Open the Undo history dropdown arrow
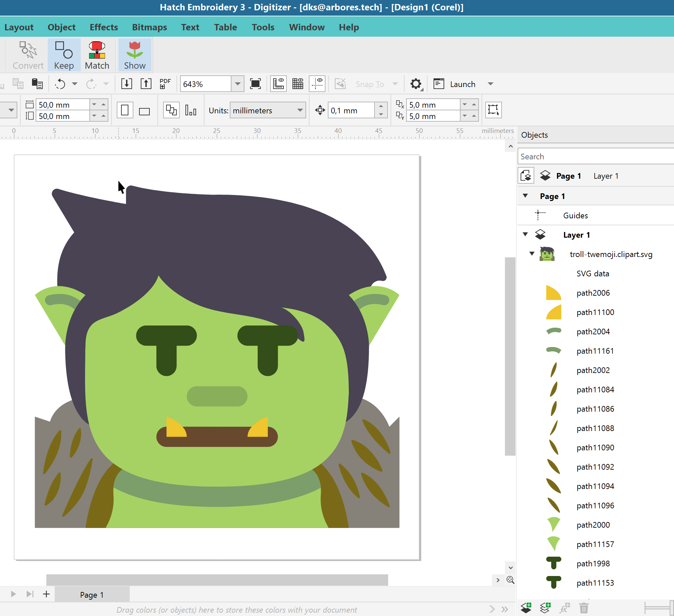674x616 pixels. tap(75, 84)
